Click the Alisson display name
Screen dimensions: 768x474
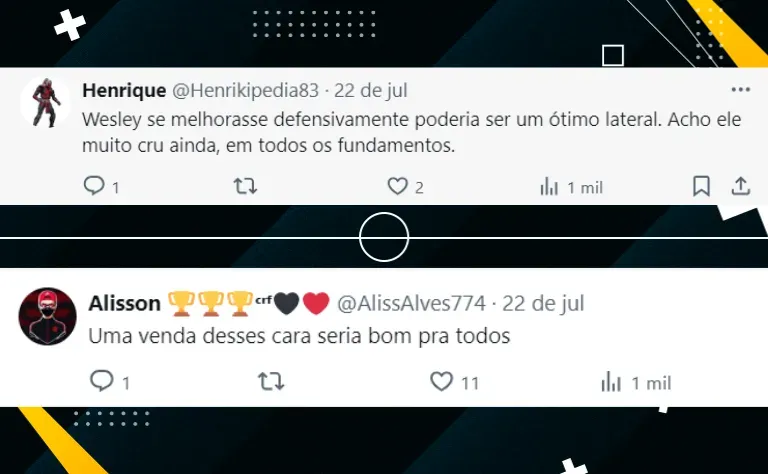click(124, 304)
